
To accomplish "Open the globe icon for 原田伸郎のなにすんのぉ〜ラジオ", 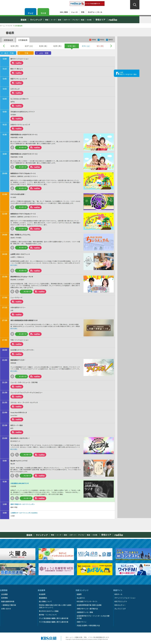I will [x=12, y=291].
